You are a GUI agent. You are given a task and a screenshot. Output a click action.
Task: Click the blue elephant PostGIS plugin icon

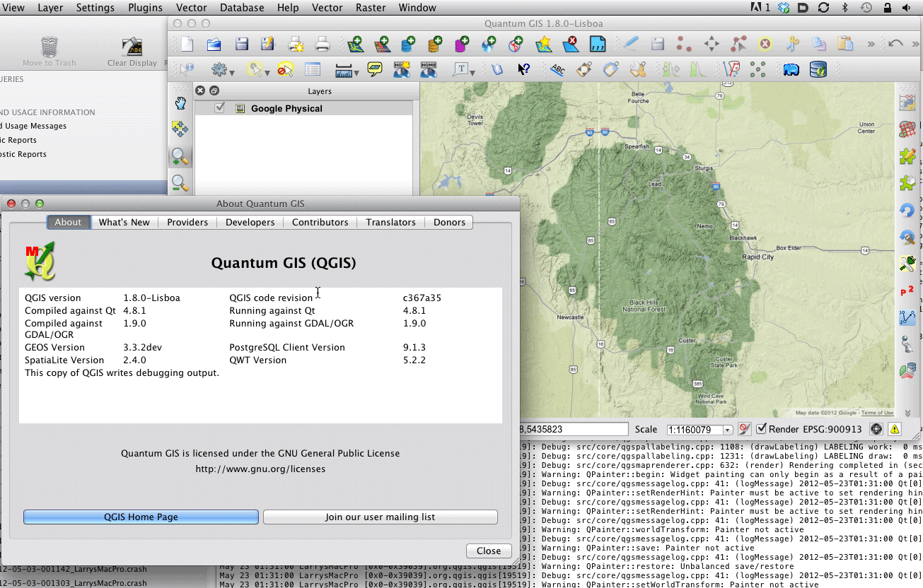tap(791, 69)
